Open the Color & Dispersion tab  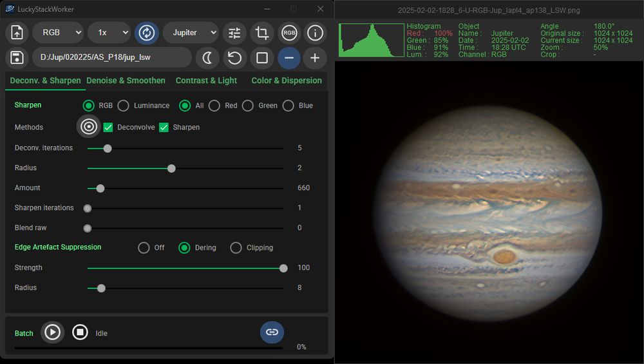tap(287, 81)
